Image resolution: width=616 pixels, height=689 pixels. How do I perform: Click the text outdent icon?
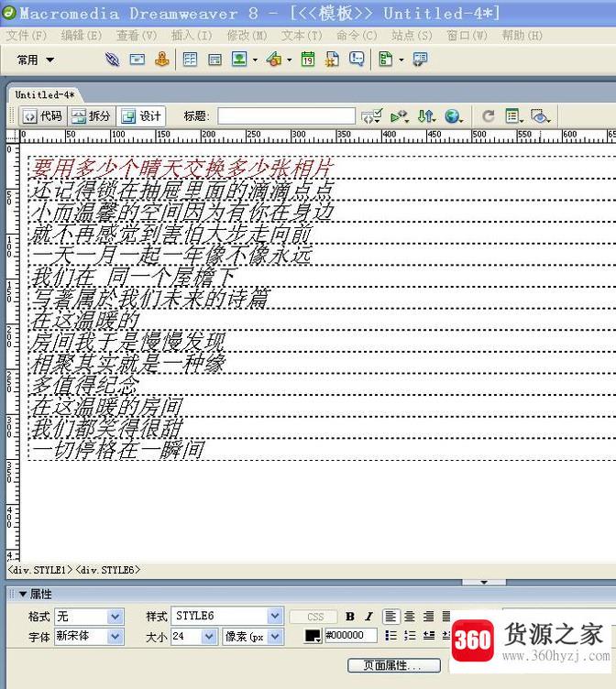(429, 635)
